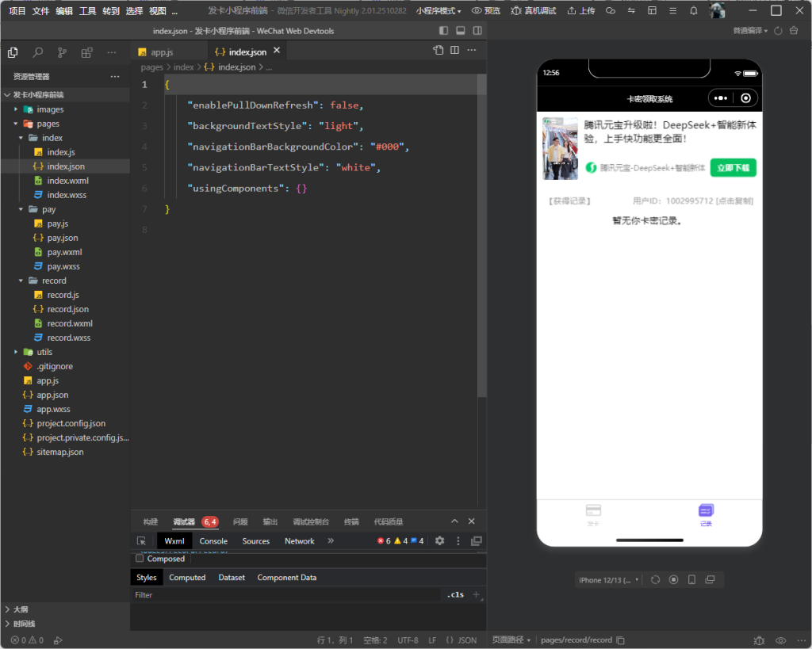Image resolution: width=812 pixels, height=649 pixels.
Task: Open the search icon in the activity bar
Action: pos(37,52)
